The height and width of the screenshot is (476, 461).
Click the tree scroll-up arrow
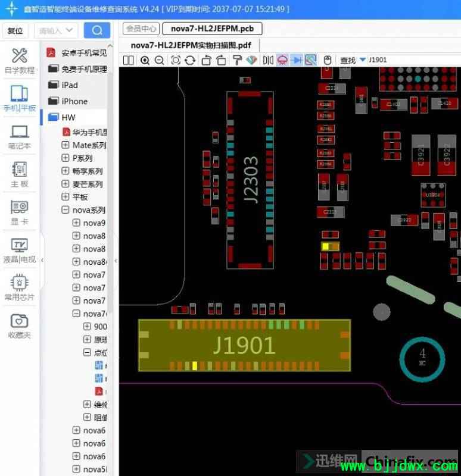[x=110, y=46]
